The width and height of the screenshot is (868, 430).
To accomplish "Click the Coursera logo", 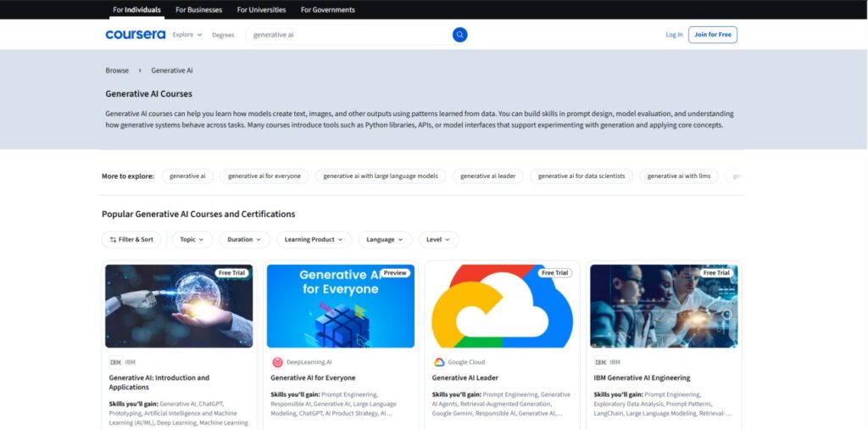I will [135, 35].
